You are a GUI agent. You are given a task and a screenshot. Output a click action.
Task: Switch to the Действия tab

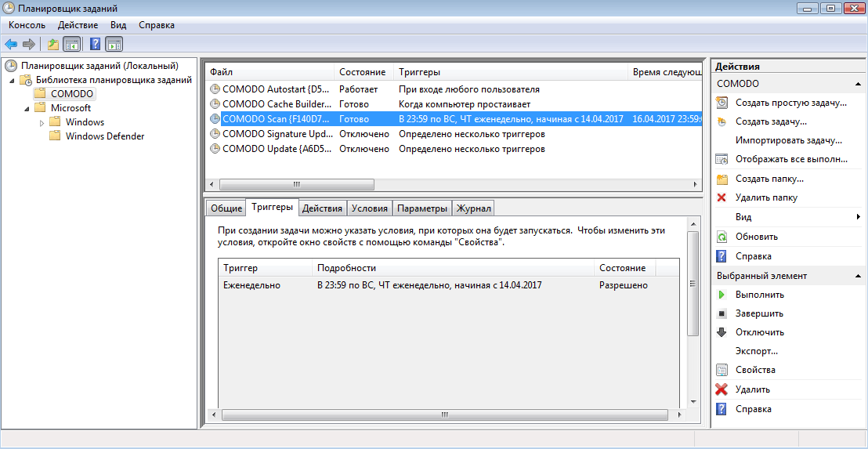(x=324, y=208)
